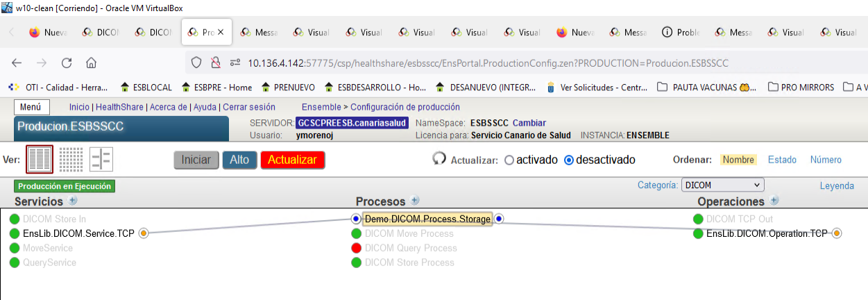Select Demo.DICOM.Process.Storage process item

pos(427,219)
